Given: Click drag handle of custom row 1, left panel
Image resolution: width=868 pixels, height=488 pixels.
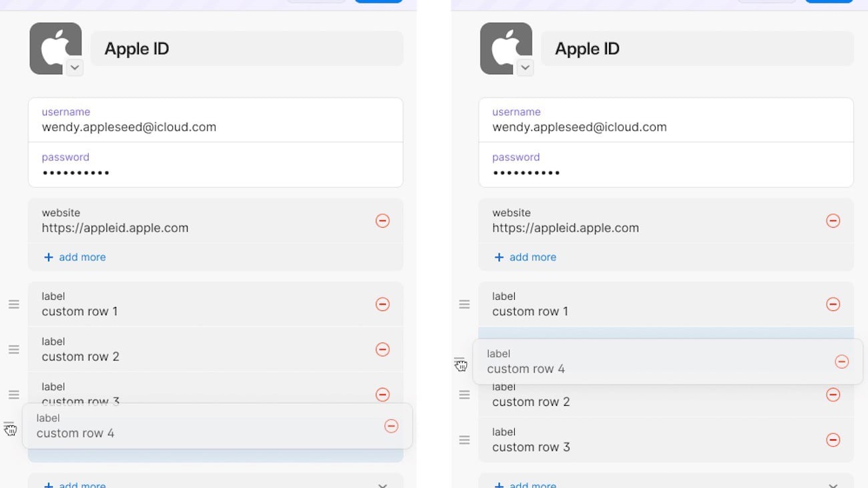Looking at the screenshot, I should click(14, 304).
